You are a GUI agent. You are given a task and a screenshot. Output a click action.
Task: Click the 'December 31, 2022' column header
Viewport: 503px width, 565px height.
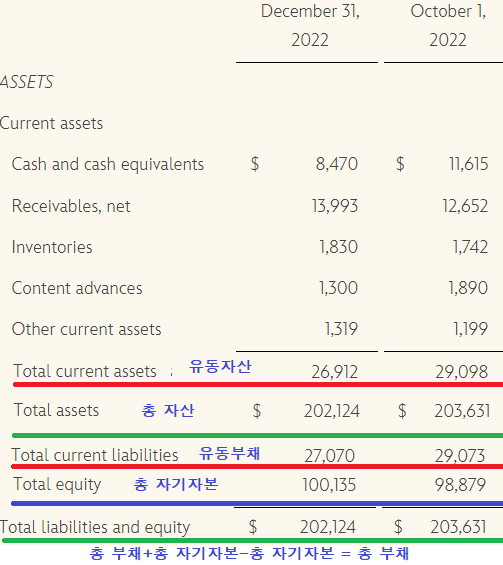click(310, 26)
